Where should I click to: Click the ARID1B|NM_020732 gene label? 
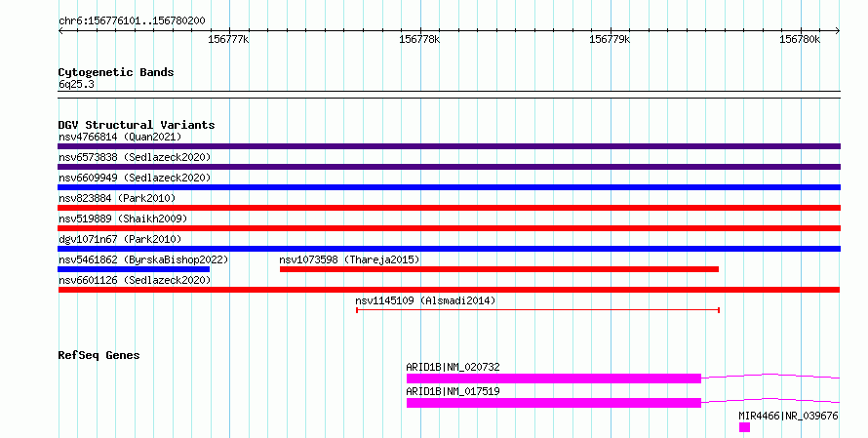(453, 367)
